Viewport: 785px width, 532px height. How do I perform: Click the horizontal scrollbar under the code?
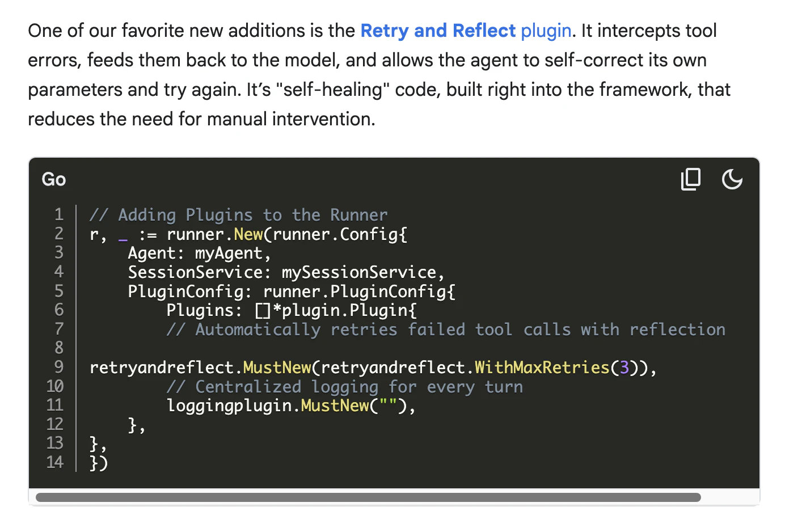coord(368,497)
